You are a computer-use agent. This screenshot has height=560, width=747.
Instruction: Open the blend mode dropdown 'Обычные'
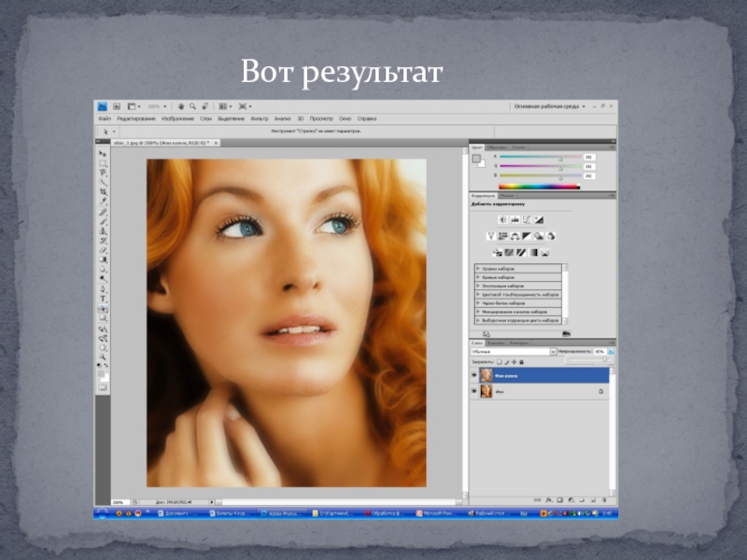pyautogui.click(x=513, y=351)
